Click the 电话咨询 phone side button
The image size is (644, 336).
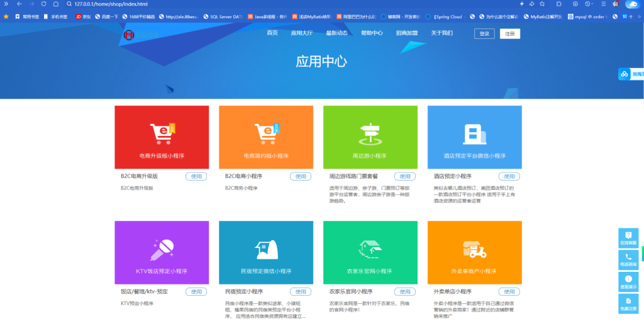click(628, 260)
